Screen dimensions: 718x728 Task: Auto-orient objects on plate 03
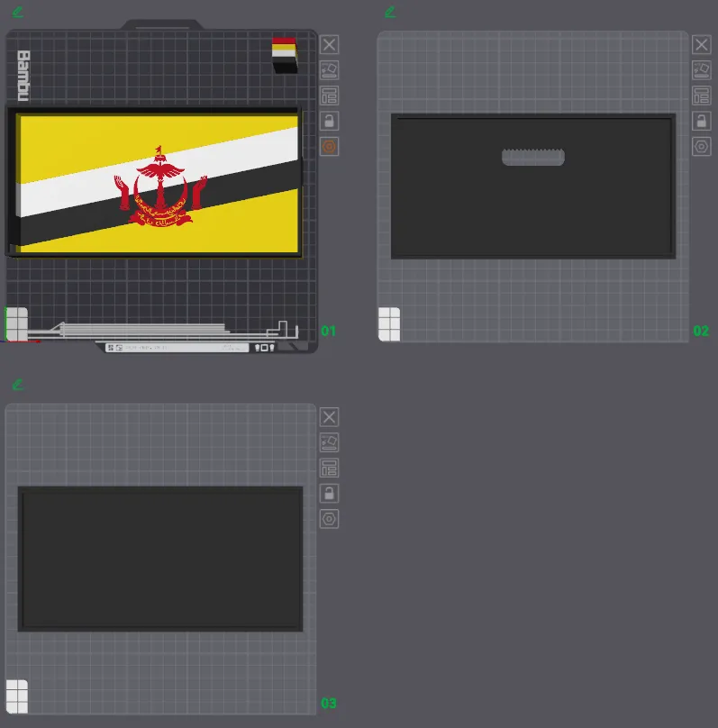point(329,442)
